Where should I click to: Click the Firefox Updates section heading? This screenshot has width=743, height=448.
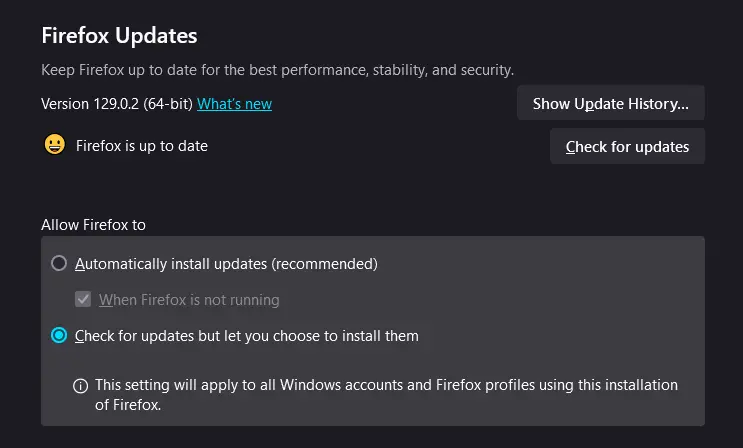point(119,36)
